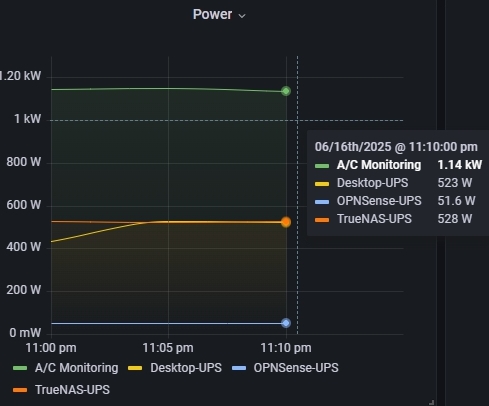This screenshot has height=406, width=489.
Task: Click the 200 W y-axis label
Action: tap(24, 290)
